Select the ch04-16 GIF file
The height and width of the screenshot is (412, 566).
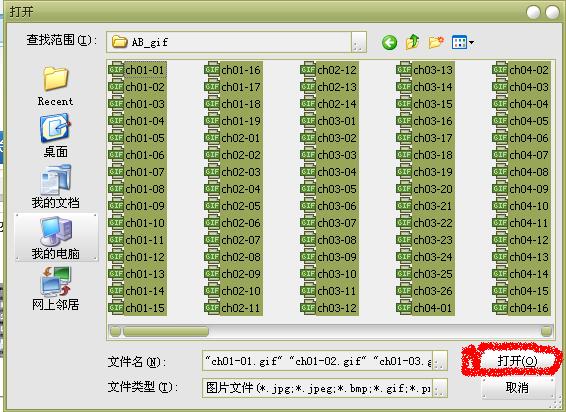tap(521, 308)
